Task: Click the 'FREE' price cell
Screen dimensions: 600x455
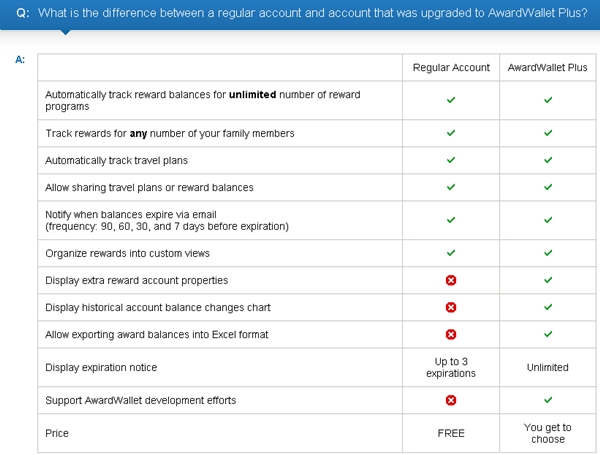Action: (451, 433)
